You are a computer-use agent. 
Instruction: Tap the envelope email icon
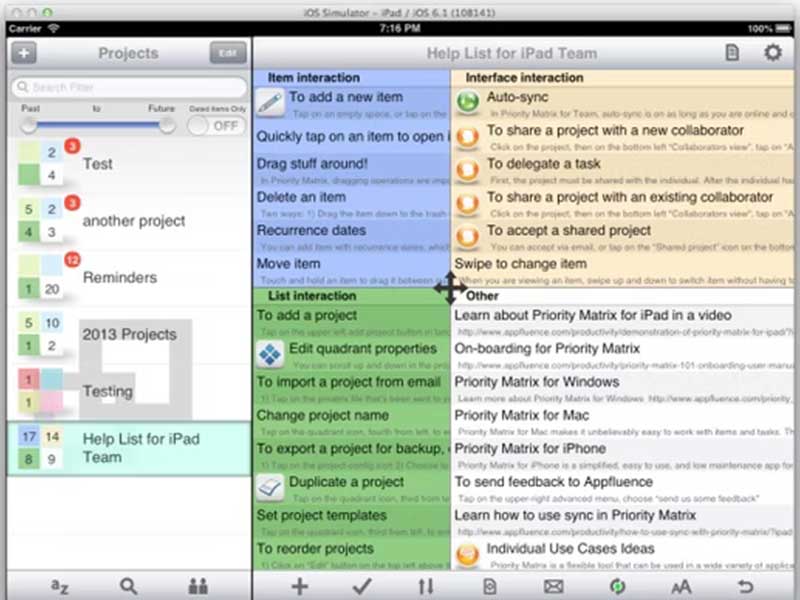(x=553, y=586)
